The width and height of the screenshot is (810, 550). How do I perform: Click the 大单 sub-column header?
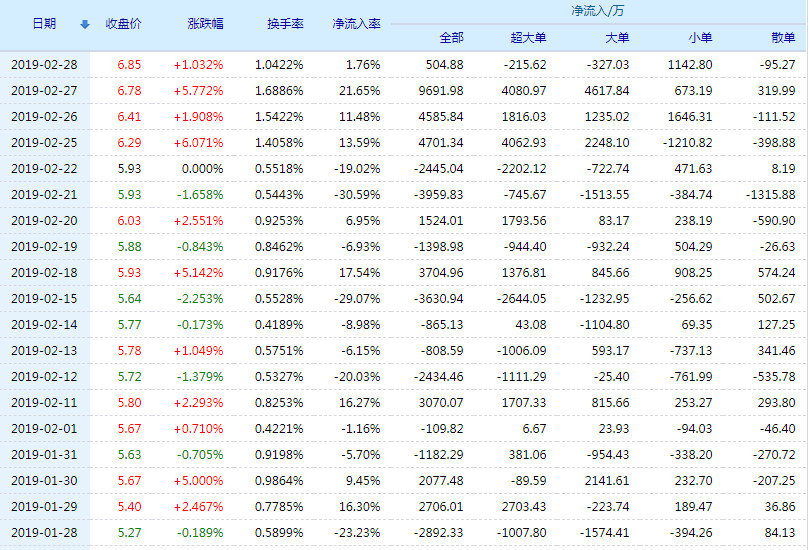617,38
